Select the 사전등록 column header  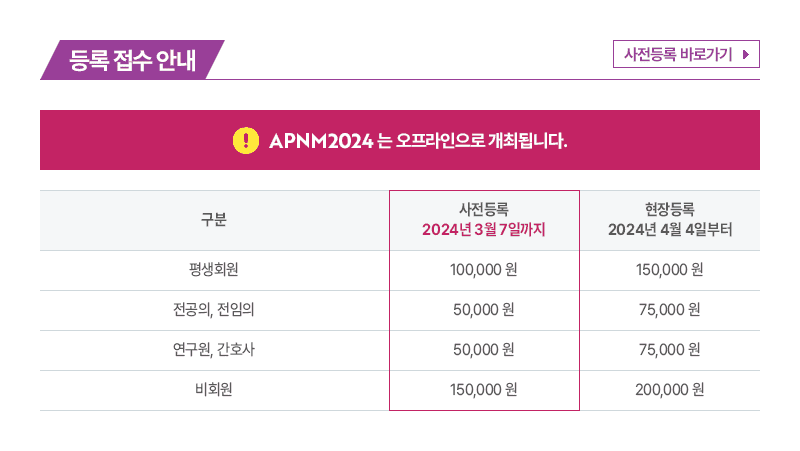pyautogui.click(x=484, y=220)
